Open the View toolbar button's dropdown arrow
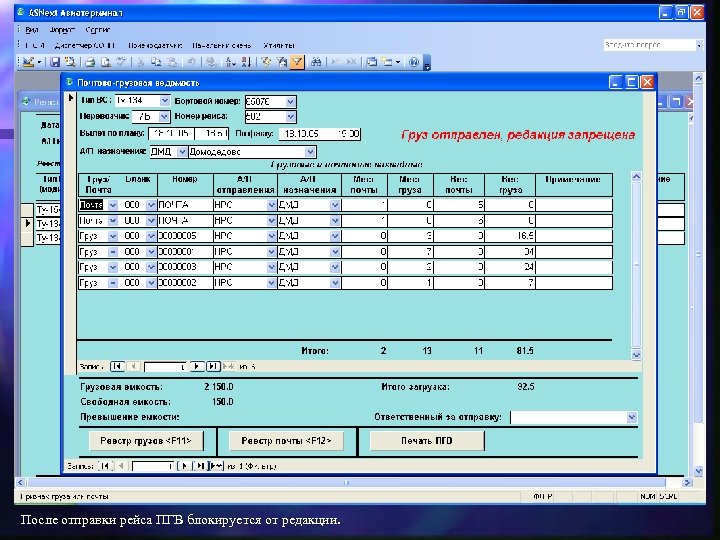Screen dimensions: 720x540 click(x=39, y=62)
